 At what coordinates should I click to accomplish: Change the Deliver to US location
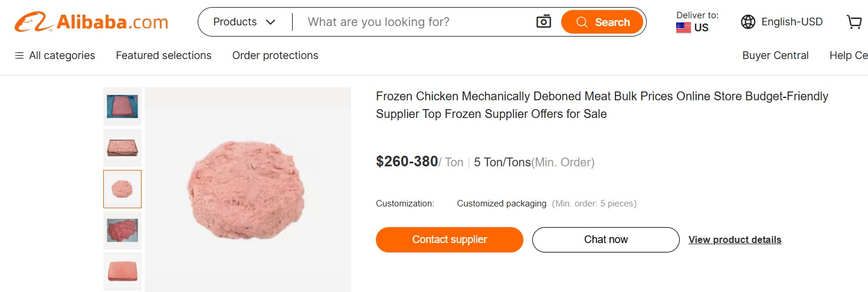pyautogui.click(x=697, y=22)
